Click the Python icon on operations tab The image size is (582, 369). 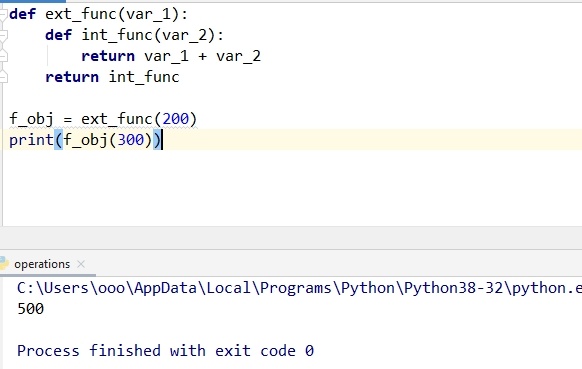[4, 264]
